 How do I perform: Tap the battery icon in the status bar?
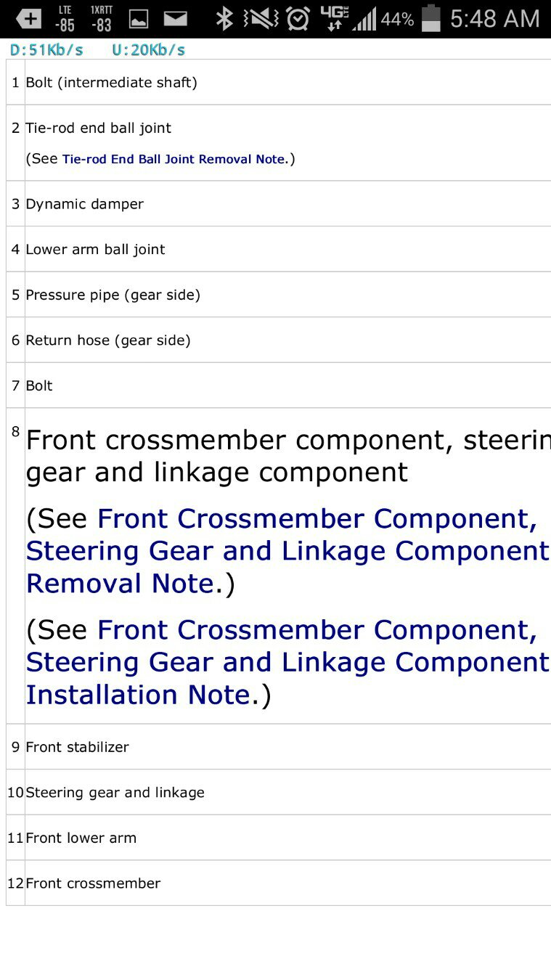[431, 18]
